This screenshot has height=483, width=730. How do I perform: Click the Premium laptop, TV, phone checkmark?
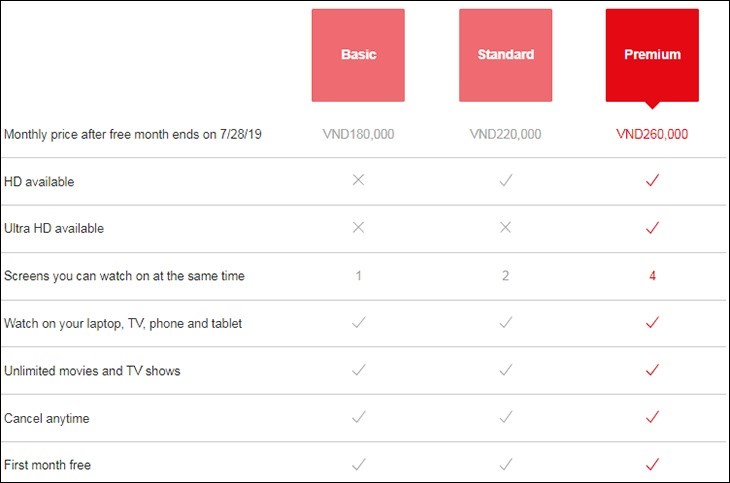pyautogui.click(x=652, y=323)
